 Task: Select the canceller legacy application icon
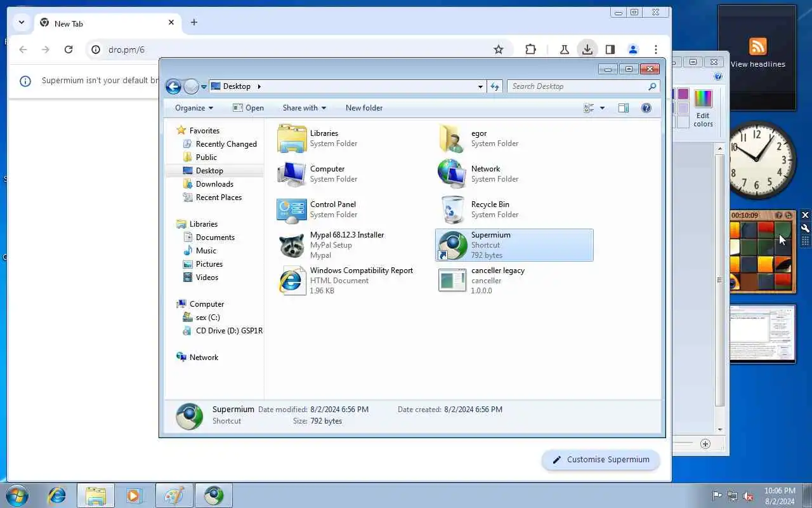pos(452,281)
